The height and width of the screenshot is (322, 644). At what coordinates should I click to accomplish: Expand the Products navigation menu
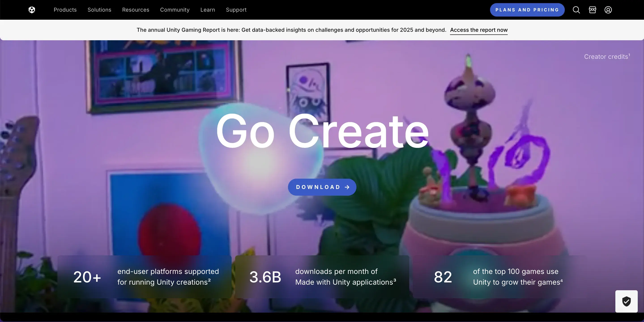point(65,10)
